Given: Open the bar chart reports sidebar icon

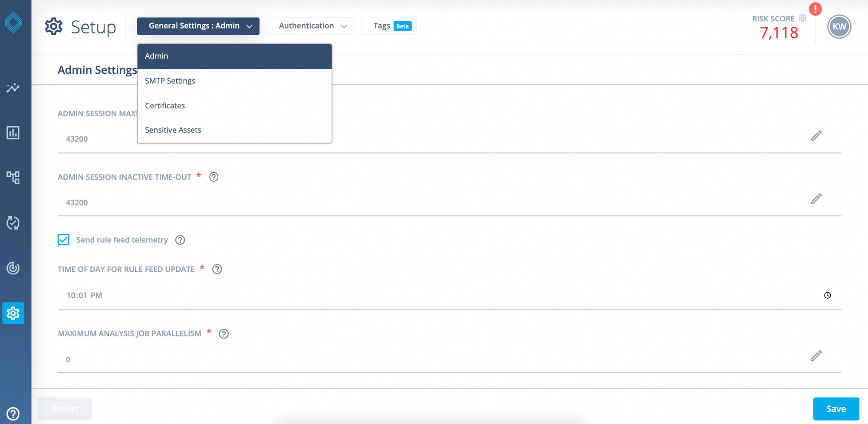Looking at the screenshot, I should tap(13, 133).
